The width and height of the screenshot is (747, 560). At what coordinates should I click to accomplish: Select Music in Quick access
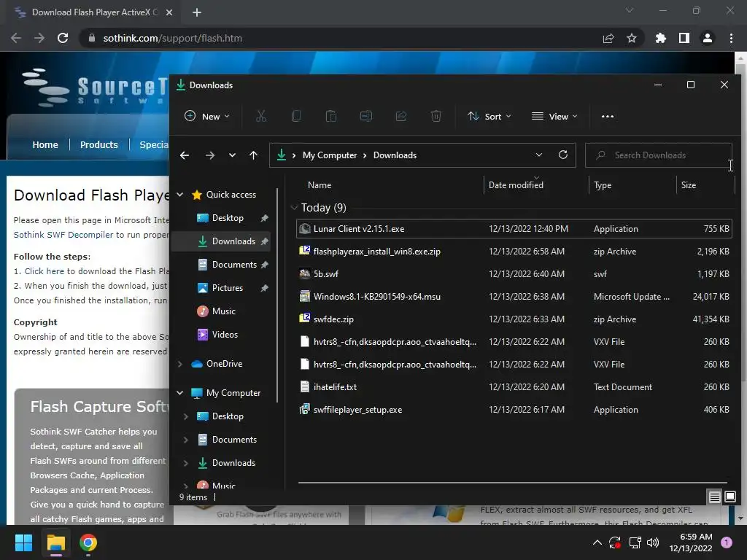[x=223, y=311]
